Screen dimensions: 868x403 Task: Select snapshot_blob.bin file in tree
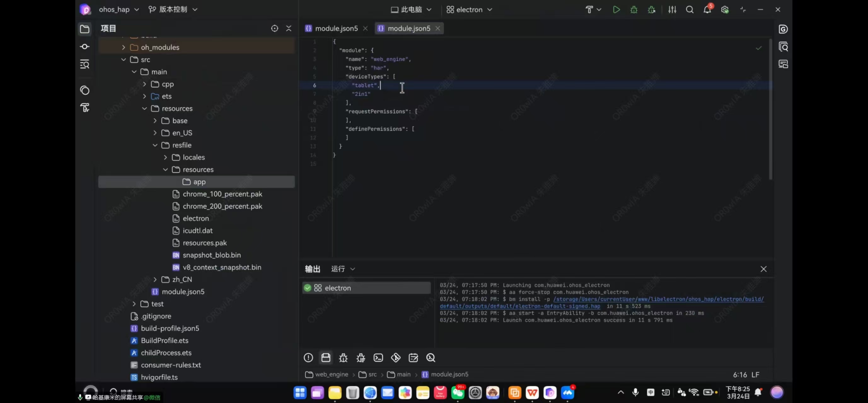pyautogui.click(x=211, y=255)
